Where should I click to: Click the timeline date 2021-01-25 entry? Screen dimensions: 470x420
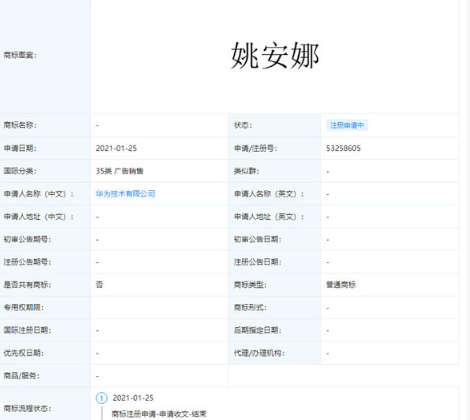[133, 398]
